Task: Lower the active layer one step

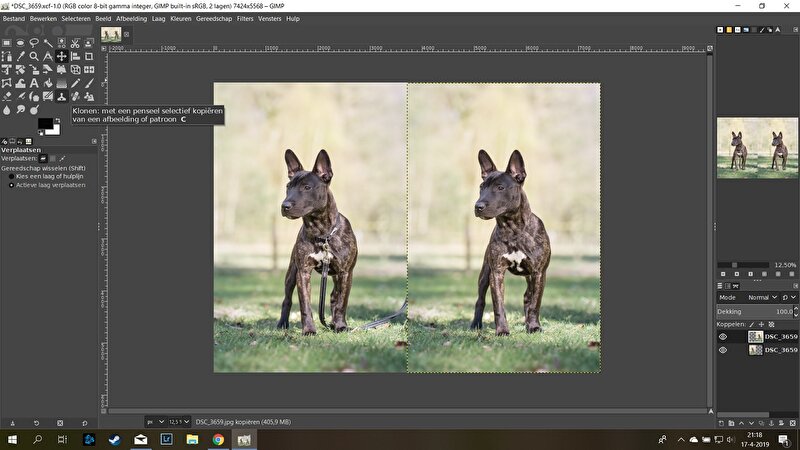Action: point(751,423)
